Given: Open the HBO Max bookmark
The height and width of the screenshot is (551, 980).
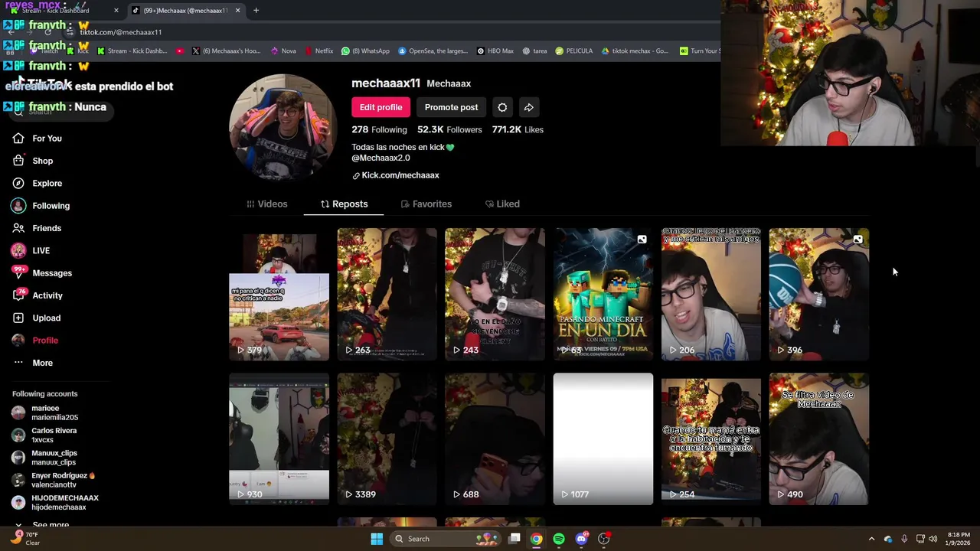Looking at the screenshot, I should (495, 51).
